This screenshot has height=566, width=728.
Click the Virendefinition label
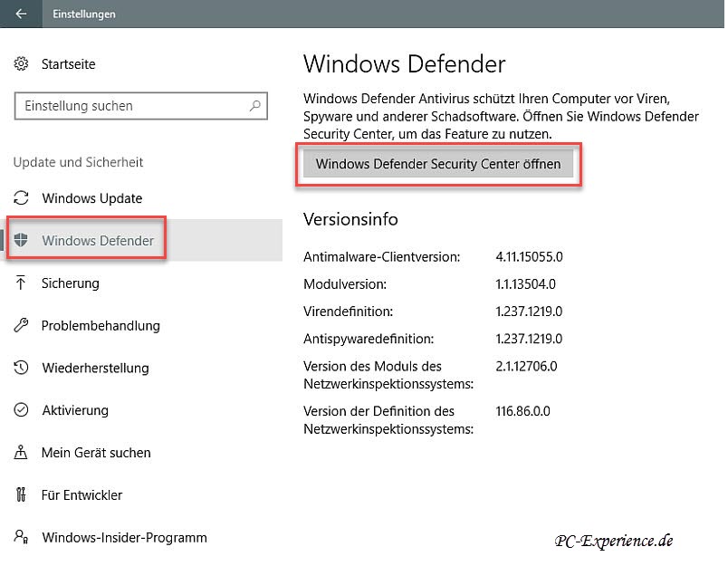pyautogui.click(x=349, y=312)
